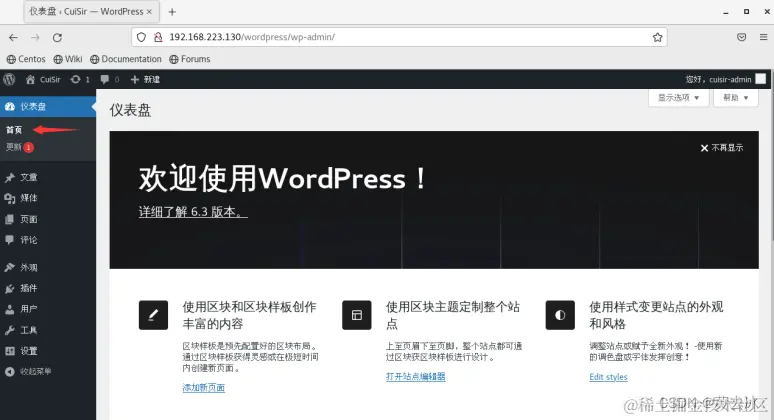Click the block layout icon tile
This screenshot has height=420, width=774.
pos(357,315)
